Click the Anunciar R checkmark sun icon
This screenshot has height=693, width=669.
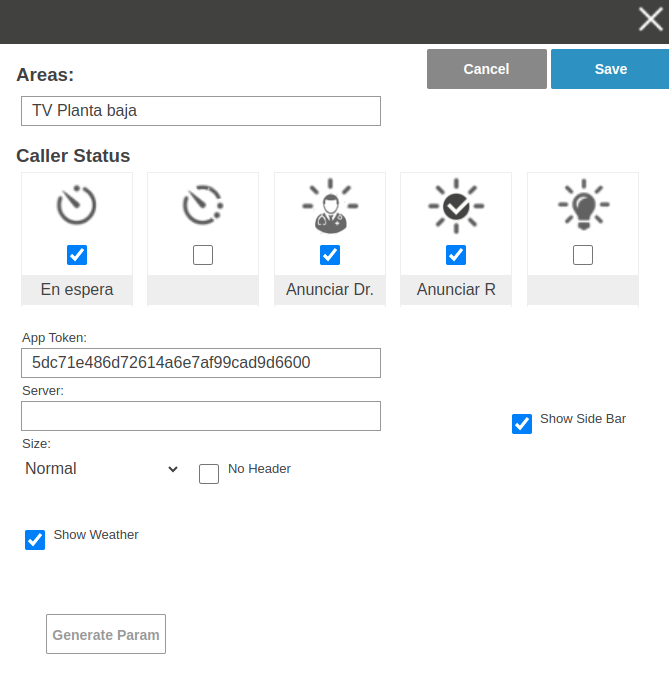pyautogui.click(x=456, y=205)
